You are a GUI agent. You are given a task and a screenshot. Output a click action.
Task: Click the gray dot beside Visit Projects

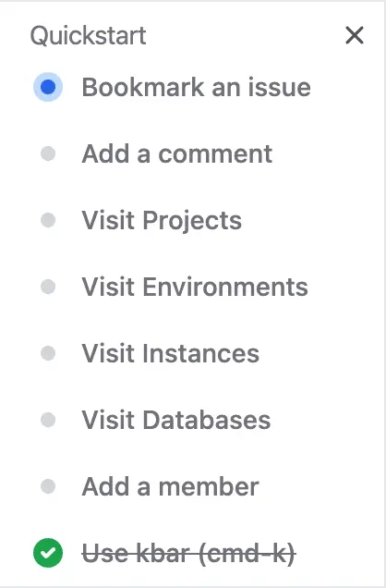tap(48, 220)
